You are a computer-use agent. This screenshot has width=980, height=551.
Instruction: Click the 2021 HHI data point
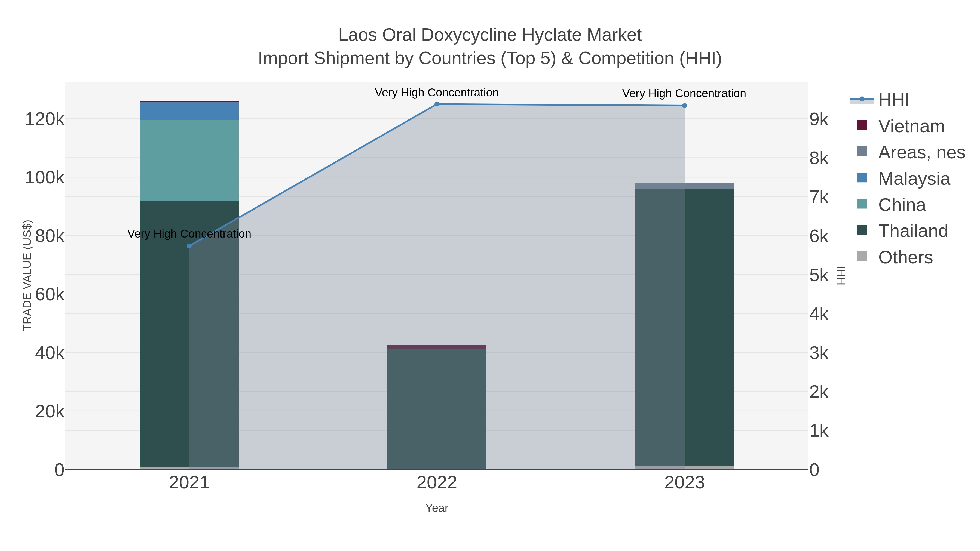(x=189, y=246)
